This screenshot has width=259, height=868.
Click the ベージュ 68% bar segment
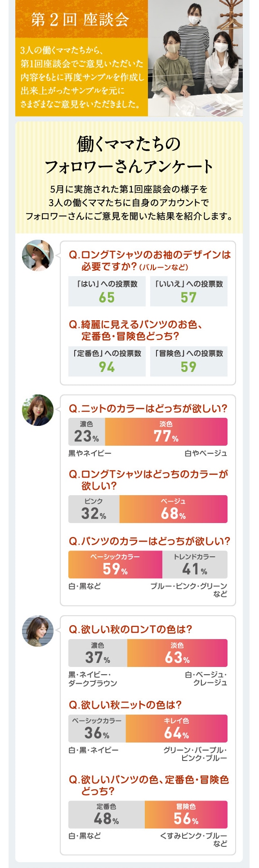(174, 509)
